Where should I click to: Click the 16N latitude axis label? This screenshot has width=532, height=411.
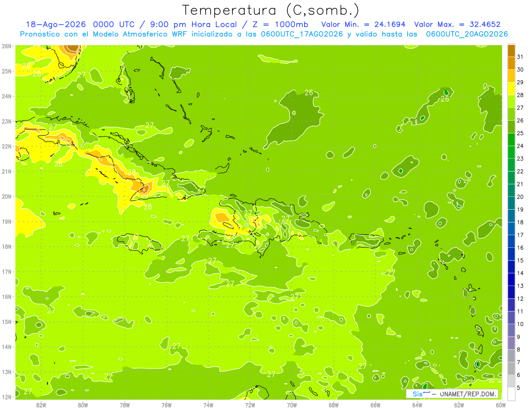[7, 297]
